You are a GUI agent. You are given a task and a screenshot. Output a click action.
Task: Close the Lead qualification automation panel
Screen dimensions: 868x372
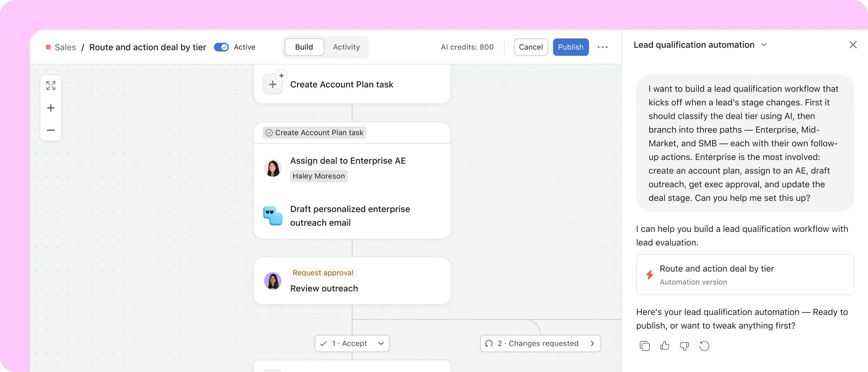pyautogui.click(x=853, y=45)
